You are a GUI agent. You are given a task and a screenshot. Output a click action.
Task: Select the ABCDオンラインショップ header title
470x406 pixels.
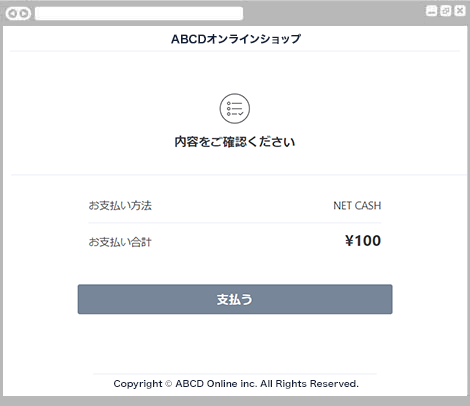tap(236, 39)
